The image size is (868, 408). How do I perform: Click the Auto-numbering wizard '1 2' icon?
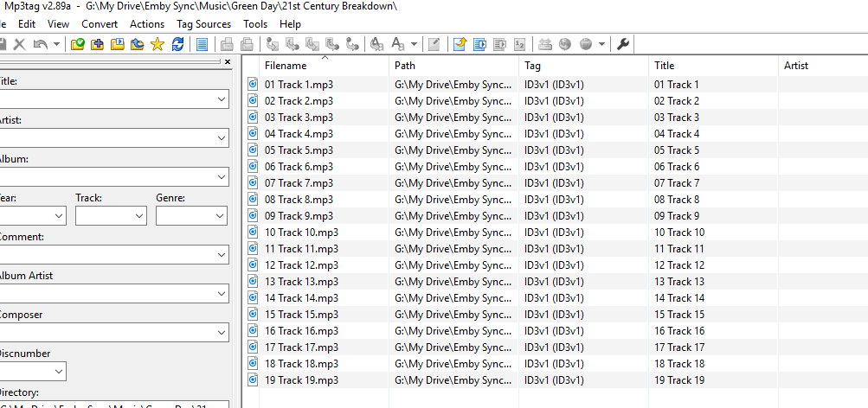pos(519,44)
